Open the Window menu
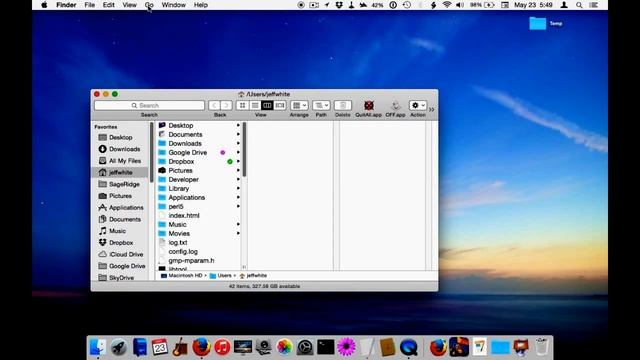 tap(173, 5)
